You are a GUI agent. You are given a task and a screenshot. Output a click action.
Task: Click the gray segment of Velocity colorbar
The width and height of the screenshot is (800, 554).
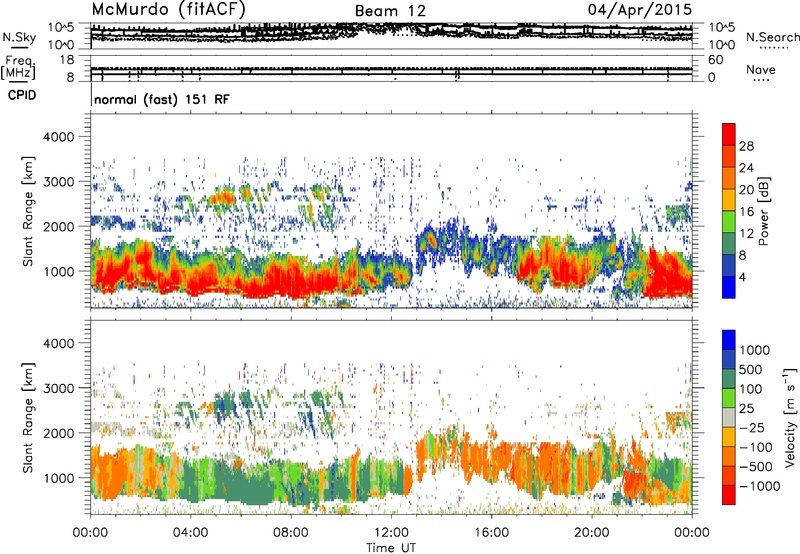729,417
